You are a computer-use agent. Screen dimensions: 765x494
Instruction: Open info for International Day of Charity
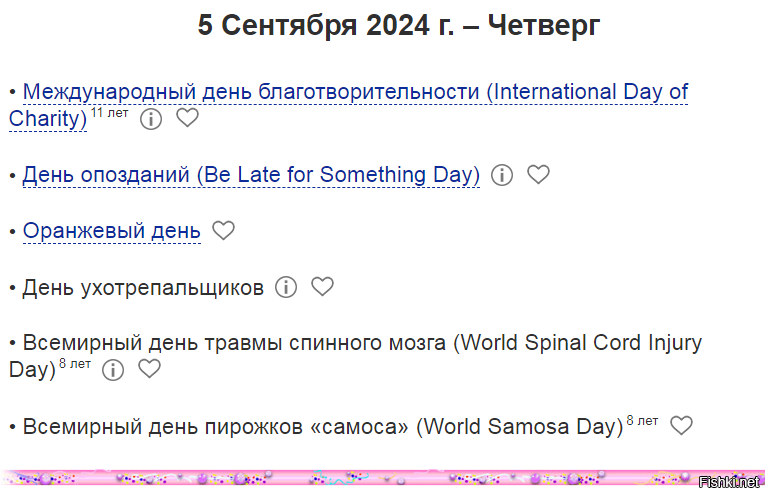151,119
